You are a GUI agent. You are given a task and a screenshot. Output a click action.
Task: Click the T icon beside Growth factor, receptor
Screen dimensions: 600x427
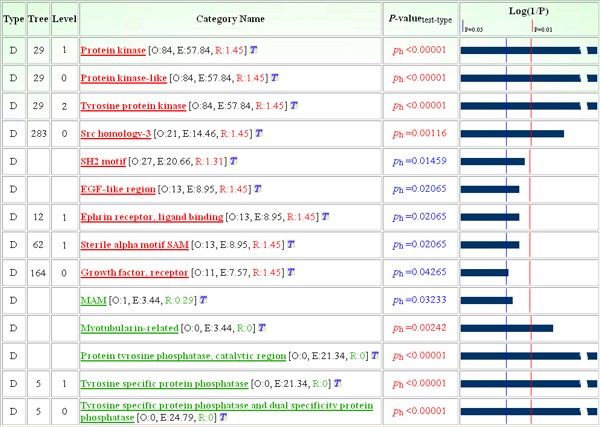[x=291, y=272]
